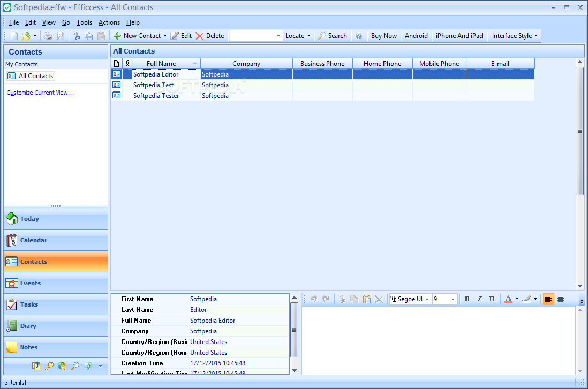This screenshot has height=389, width=588.
Task: Expand the Open file dropdown arrow
Action: click(35, 36)
